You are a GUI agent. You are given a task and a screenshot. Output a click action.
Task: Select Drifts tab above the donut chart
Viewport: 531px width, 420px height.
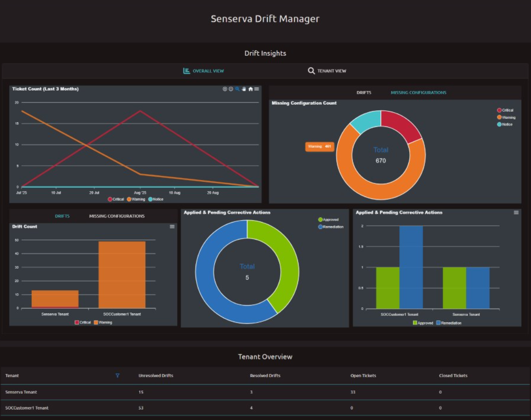(364, 93)
